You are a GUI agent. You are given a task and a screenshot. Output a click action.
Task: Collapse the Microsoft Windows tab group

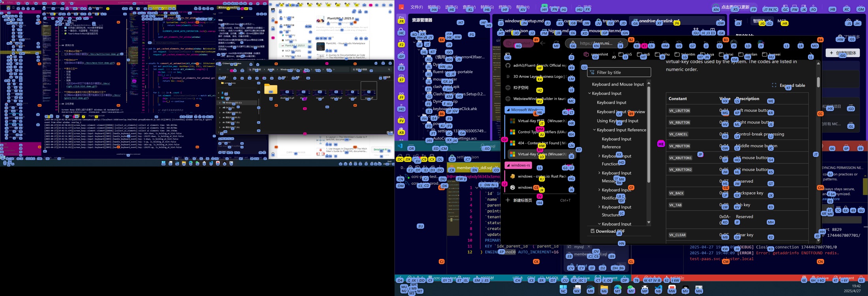(x=525, y=110)
